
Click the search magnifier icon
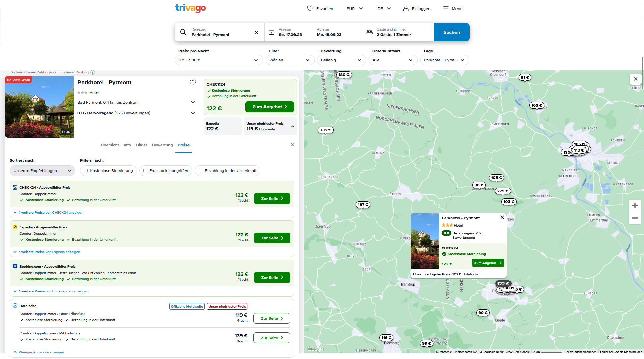(183, 32)
